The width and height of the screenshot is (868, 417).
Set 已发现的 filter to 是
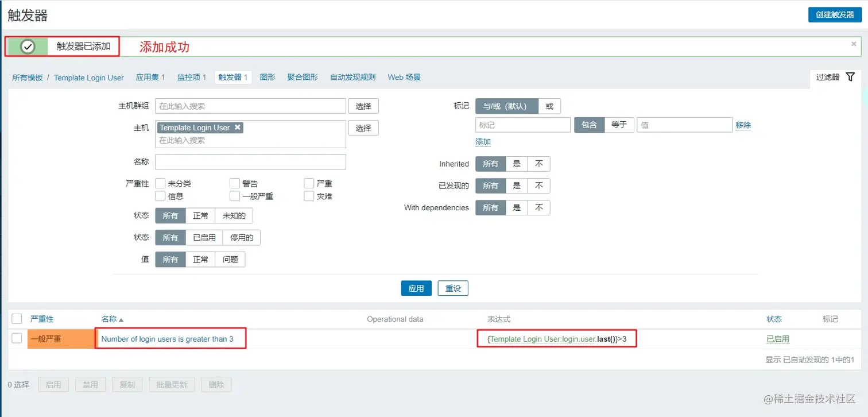(x=517, y=186)
